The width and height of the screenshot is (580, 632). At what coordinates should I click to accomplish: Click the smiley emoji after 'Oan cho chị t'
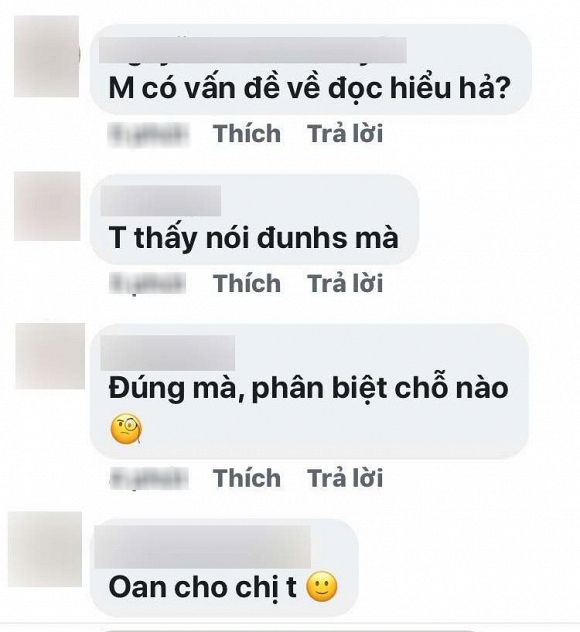[x=322, y=587]
